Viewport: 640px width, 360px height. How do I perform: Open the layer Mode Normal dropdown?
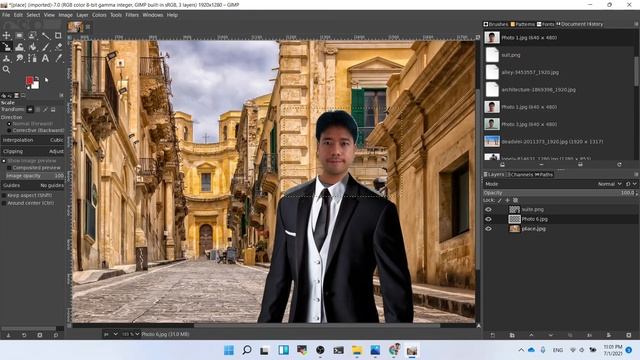click(x=609, y=184)
